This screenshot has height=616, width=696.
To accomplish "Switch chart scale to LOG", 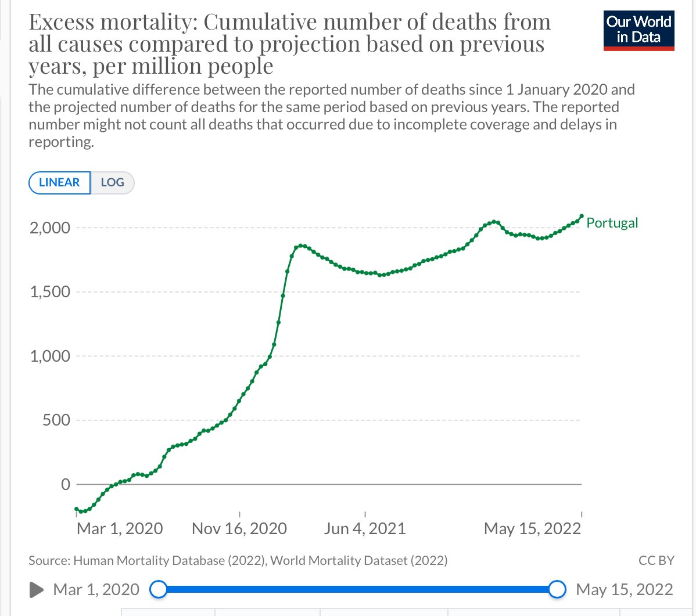I will [x=112, y=182].
